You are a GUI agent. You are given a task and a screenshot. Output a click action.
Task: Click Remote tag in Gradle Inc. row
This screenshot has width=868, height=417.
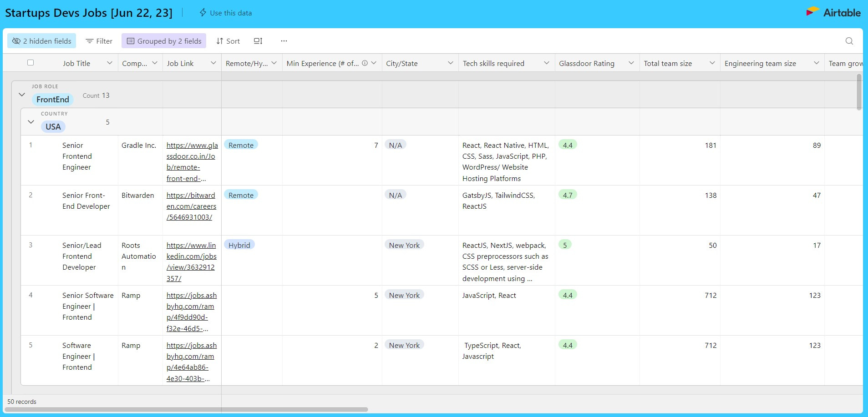[x=241, y=145]
